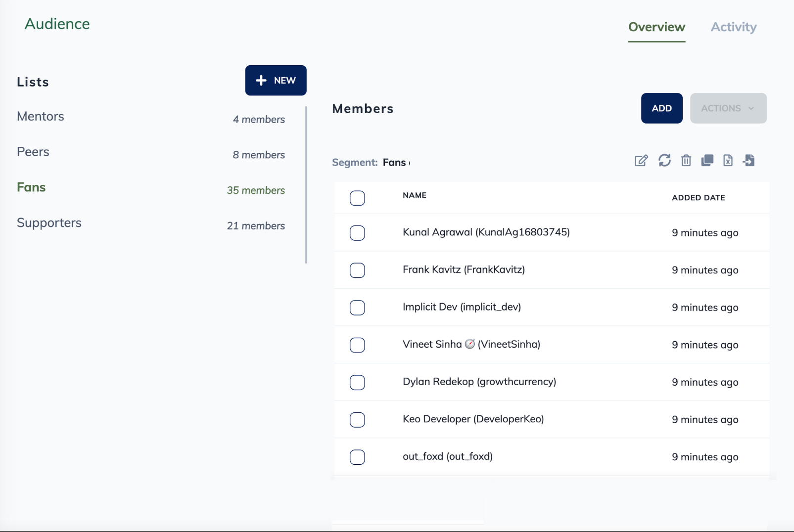Refresh the Fans segment with sync icon
The image size is (794, 532).
pyautogui.click(x=664, y=161)
